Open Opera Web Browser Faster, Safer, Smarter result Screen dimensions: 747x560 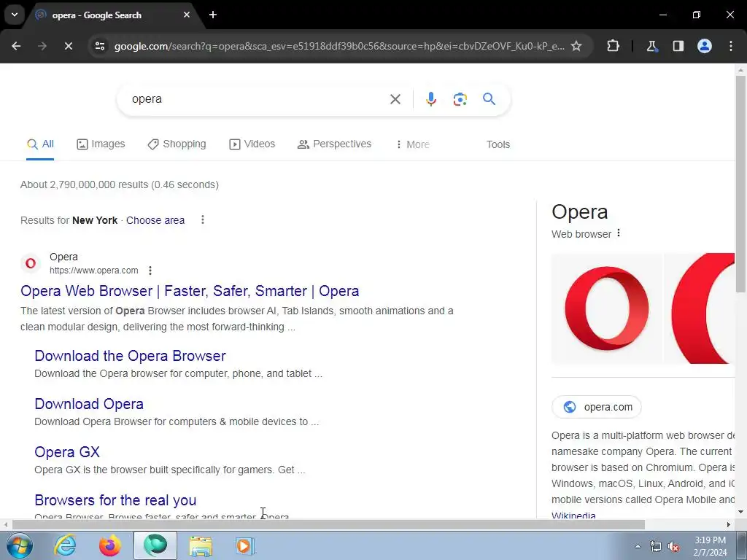[x=190, y=291]
